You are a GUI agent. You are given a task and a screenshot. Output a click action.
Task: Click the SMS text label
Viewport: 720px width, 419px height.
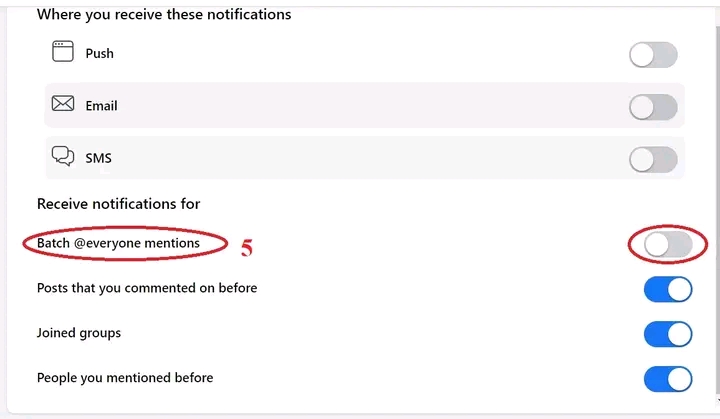[x=99, y=158]
